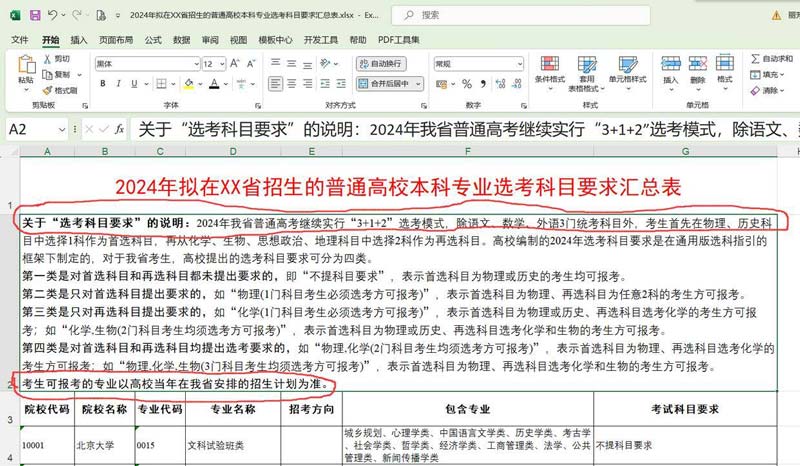800x466 pixels.
Task: Open font group dialog launcher
Action: tap(258, 106)
